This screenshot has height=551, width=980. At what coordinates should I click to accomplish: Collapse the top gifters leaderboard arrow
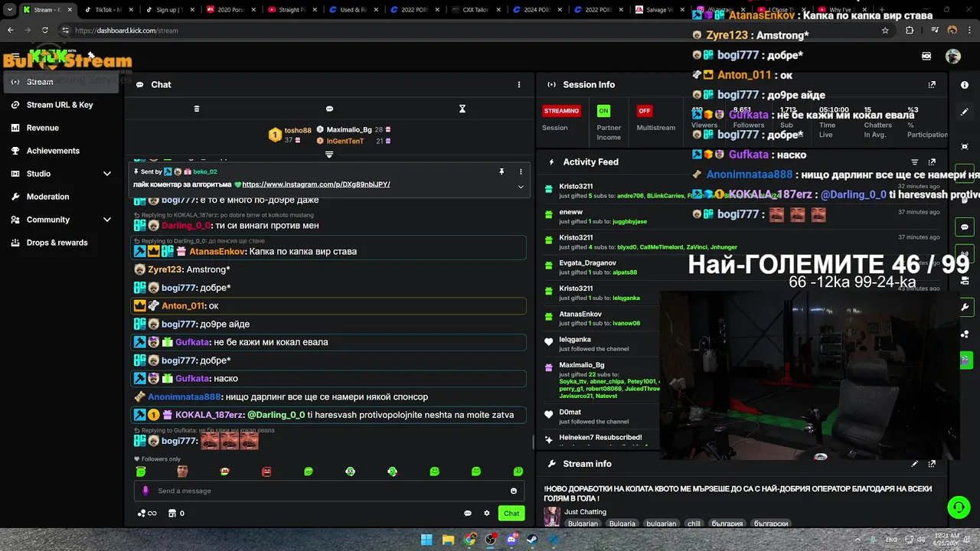pos(329,155)
